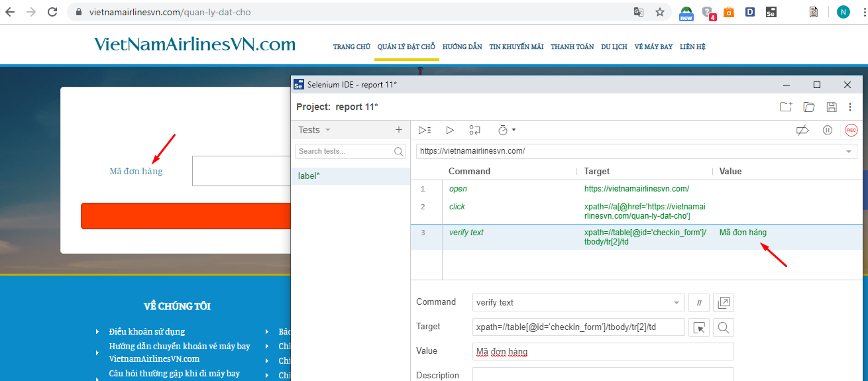868x381 pixels.
Task: Open DU LỊCH menu item
Action: point(614,47)
